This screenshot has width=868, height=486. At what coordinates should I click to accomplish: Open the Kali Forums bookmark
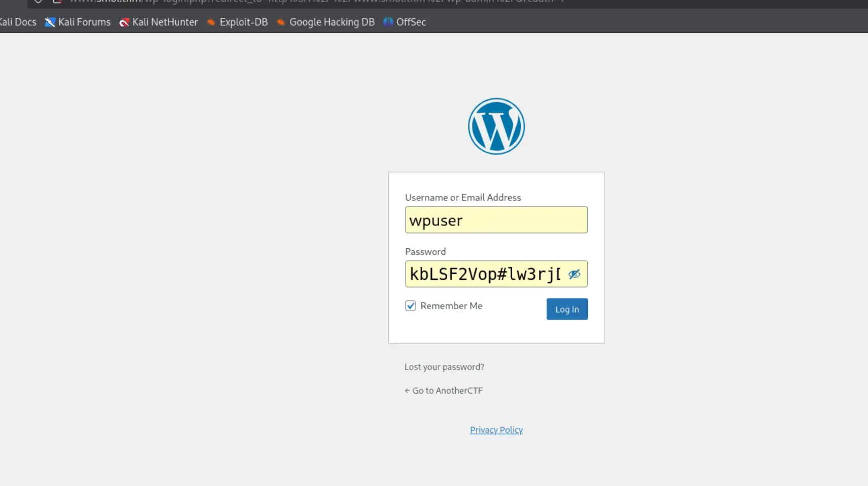click(78, 22)
